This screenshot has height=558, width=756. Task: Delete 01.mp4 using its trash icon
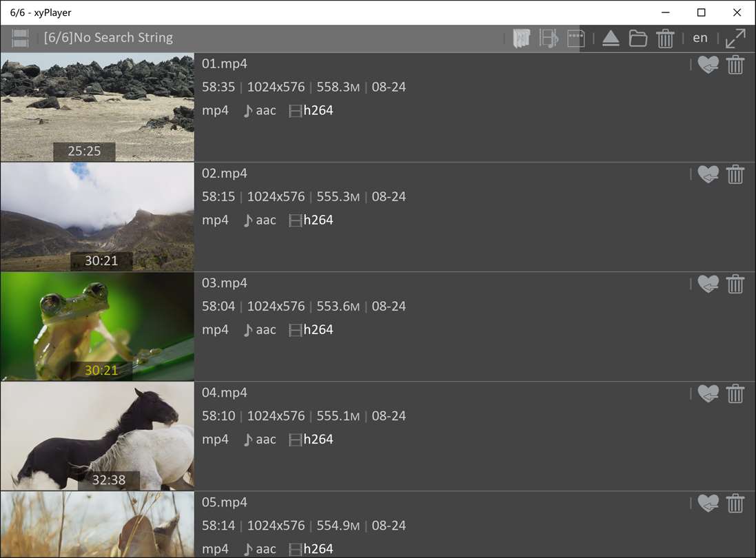click(735, 65)
